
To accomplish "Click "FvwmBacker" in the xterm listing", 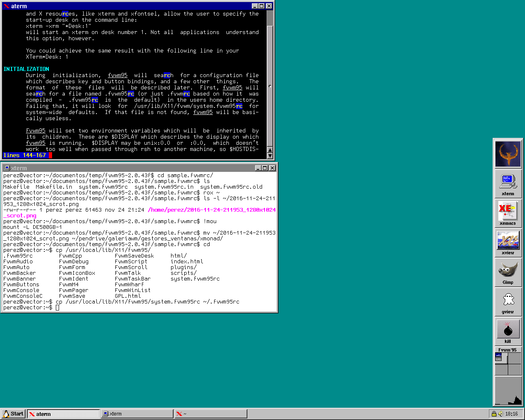I will (20, 273).
